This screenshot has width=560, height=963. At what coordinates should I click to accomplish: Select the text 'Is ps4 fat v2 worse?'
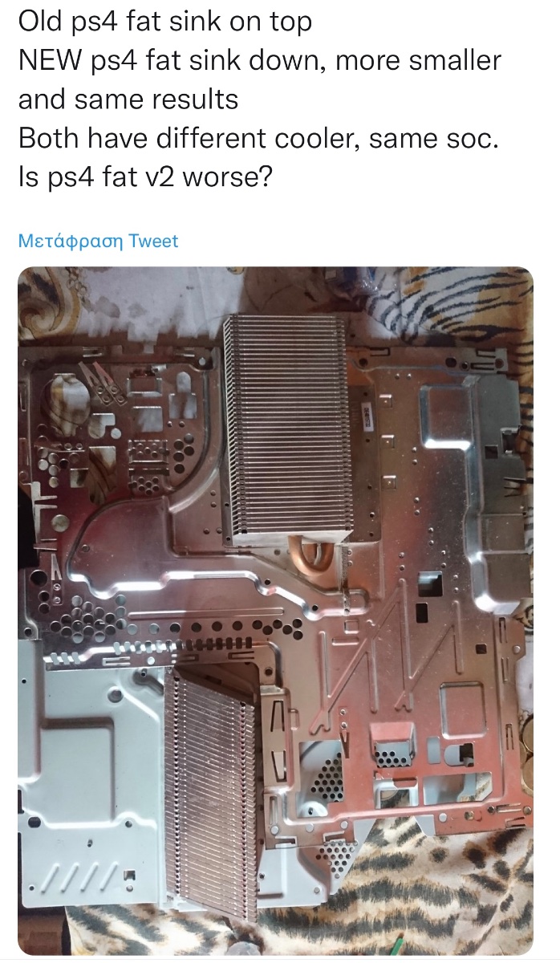click(x=145, y=176)
